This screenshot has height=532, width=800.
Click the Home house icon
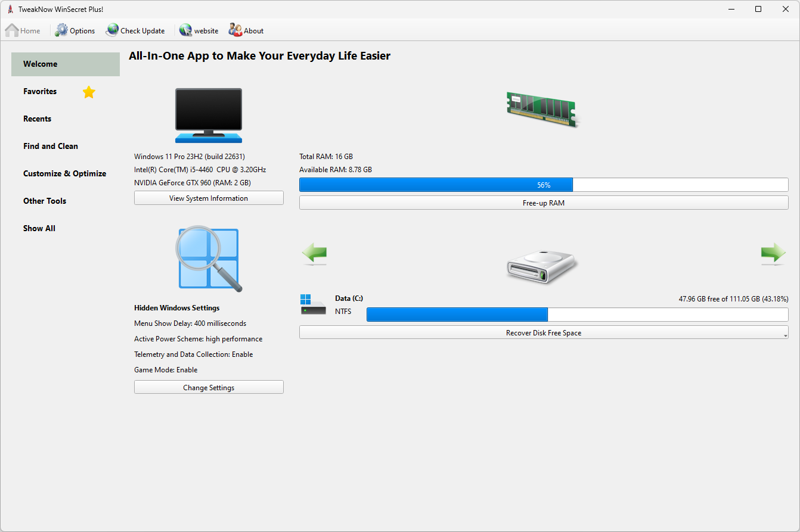tap(12, 30)
